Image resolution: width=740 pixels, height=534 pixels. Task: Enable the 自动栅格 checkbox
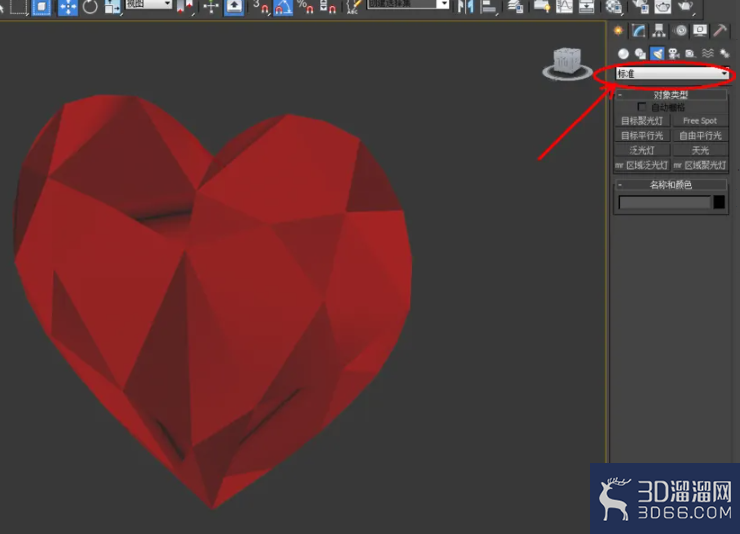[642, 107]
